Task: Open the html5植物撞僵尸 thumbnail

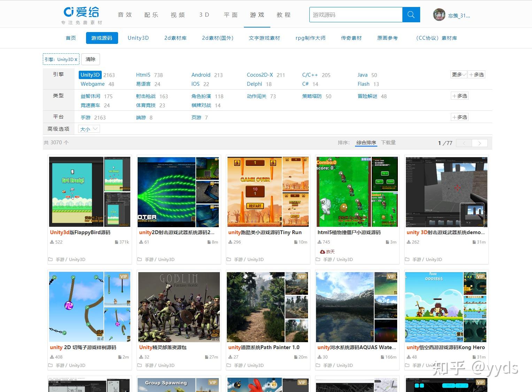Action: 357,192
